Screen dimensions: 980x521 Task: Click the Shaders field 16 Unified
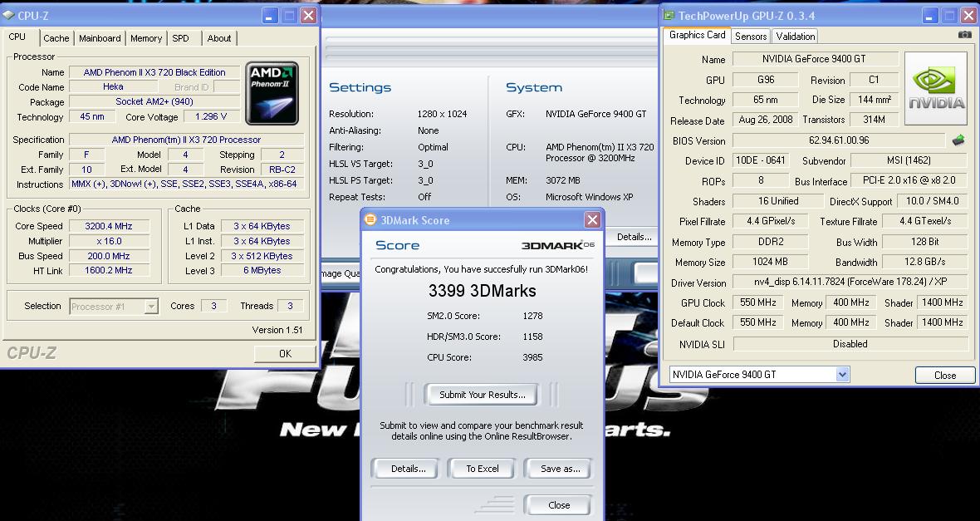pyautogui.click(x=778, y=201)
